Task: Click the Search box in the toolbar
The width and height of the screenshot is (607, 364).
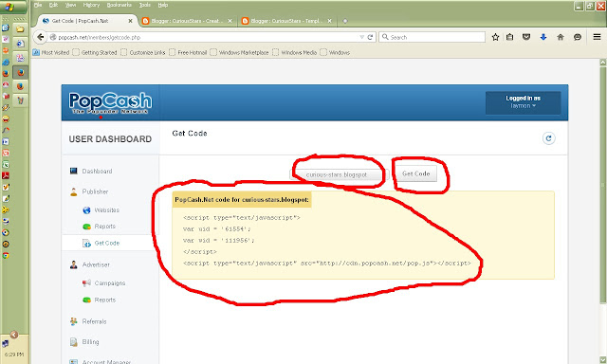Action: (432, 37)
